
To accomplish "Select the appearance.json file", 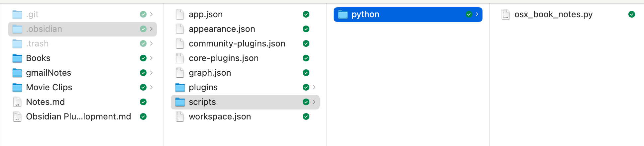I will coord(222,29).
